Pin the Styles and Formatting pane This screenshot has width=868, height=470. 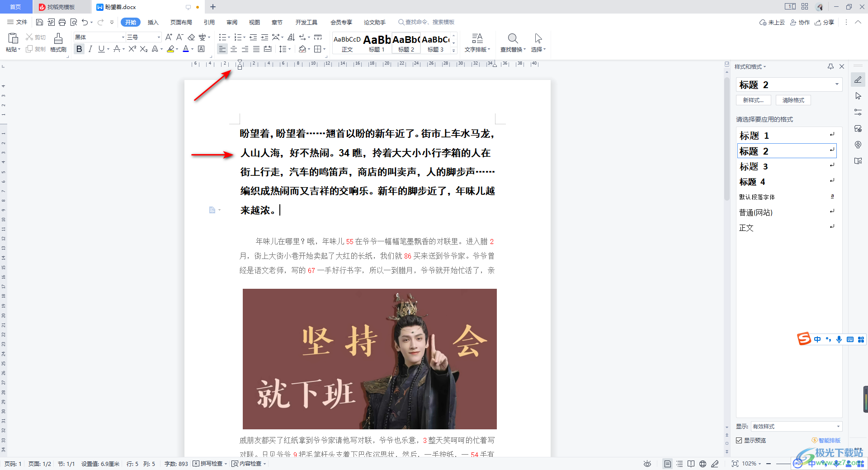coord(830,66)
